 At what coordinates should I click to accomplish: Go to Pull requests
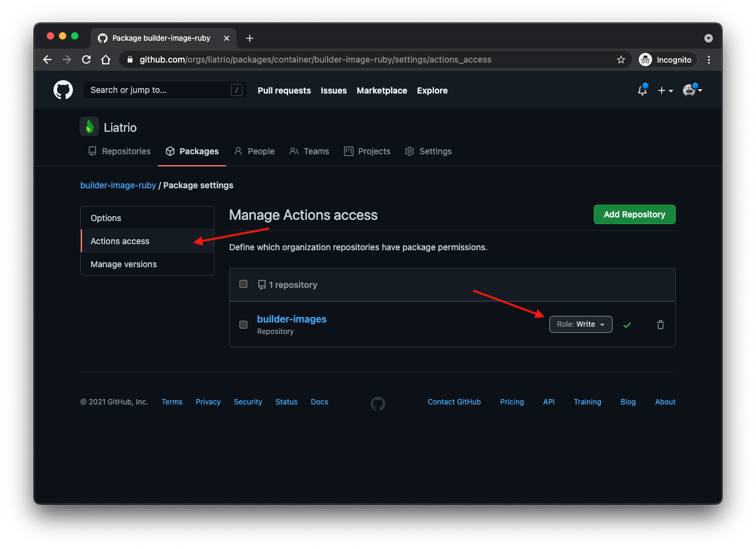(284, 90)
